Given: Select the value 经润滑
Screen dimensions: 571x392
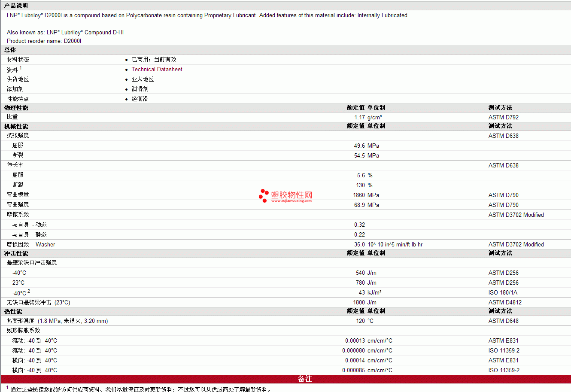Looking at the screenshot, I should pyautogui.click(x=140, y=99).
